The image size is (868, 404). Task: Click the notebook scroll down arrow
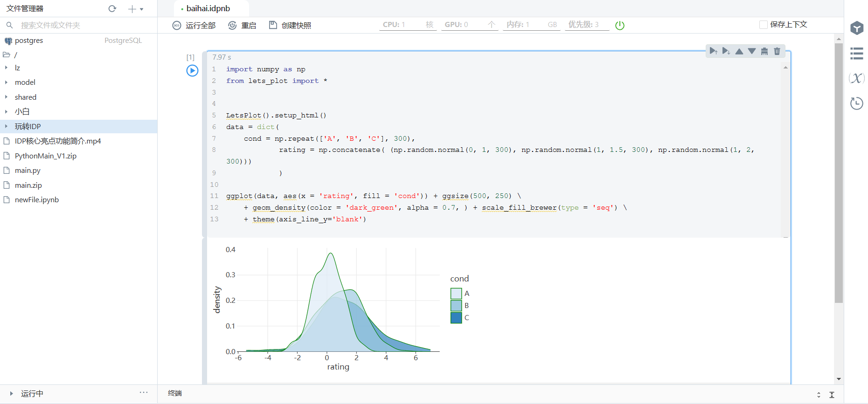839,379
